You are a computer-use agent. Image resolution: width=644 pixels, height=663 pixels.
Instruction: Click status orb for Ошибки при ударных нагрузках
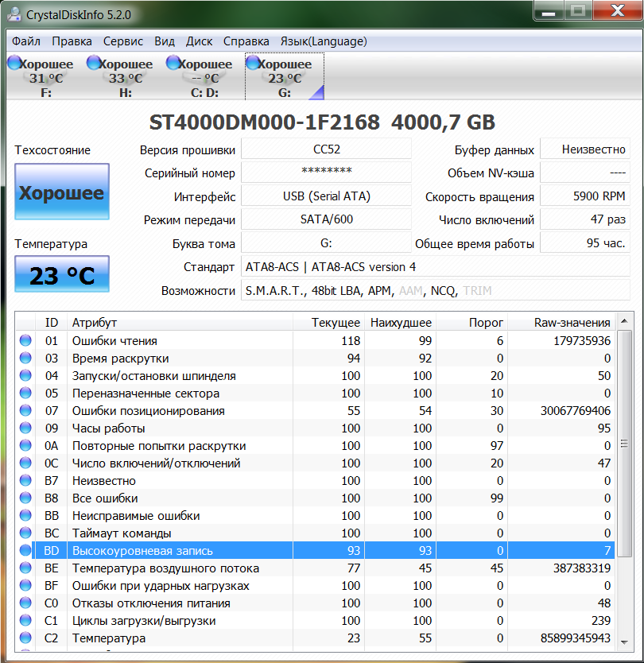(25, 586)
